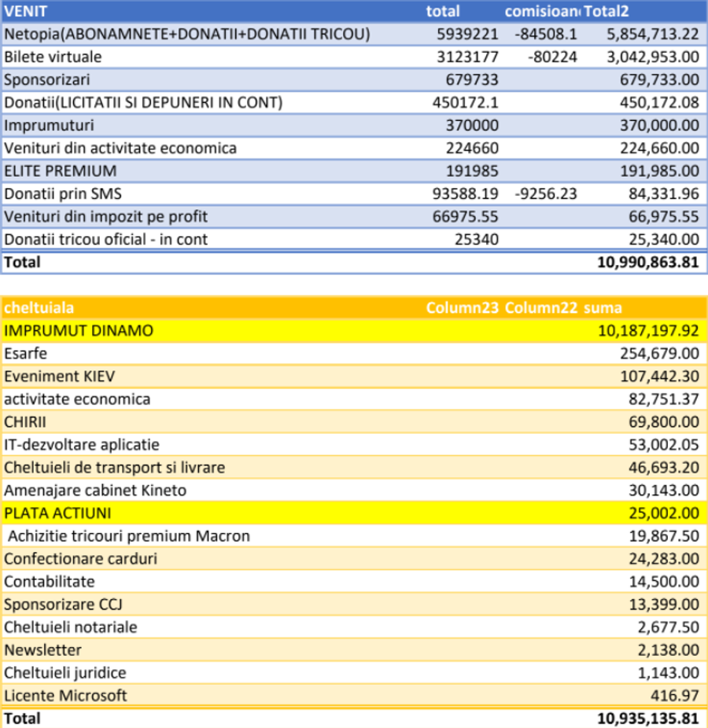Click the Sponsorizari amount 679,733.00
This screenshot has width=708, height=728.
coord(659,79)
